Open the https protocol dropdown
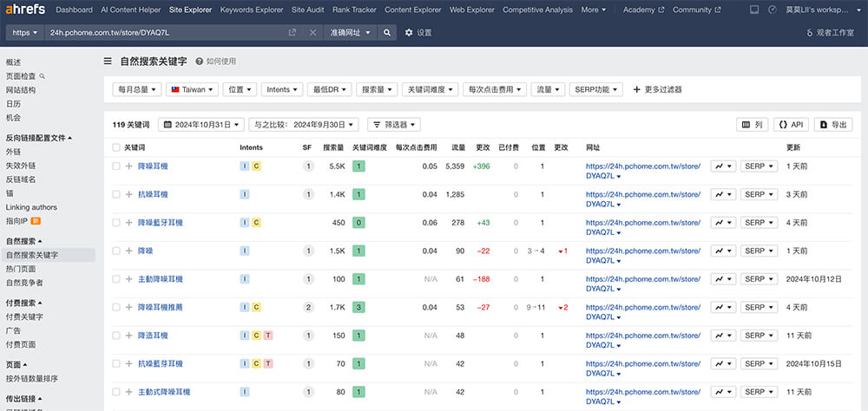The image size is (868, 411). point(25,33)
